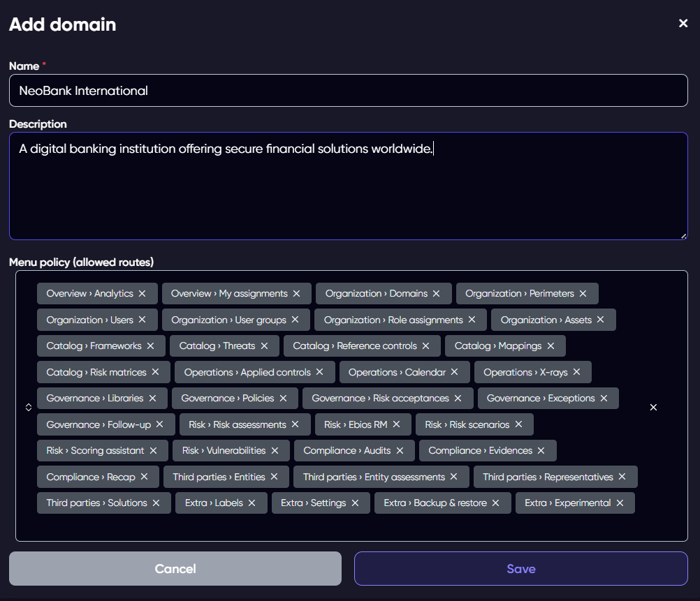Click inside the Description text area
Viewport: 700px width, 601px height.
(348, 186)
